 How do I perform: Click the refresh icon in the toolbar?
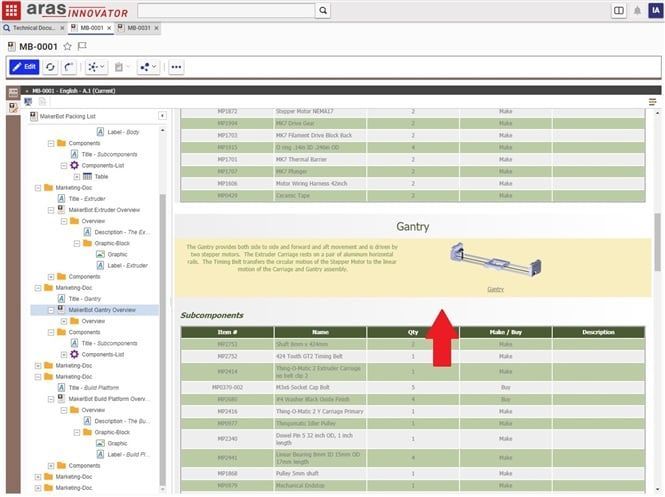tap(50, 67)
